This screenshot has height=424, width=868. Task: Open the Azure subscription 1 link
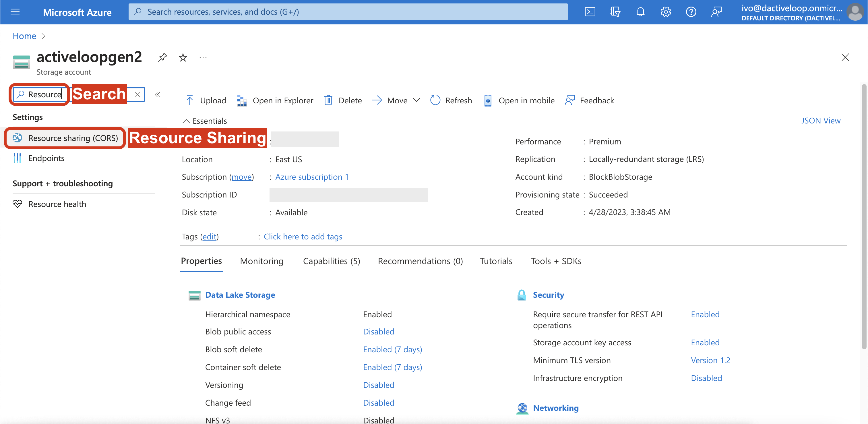point(312,177)
